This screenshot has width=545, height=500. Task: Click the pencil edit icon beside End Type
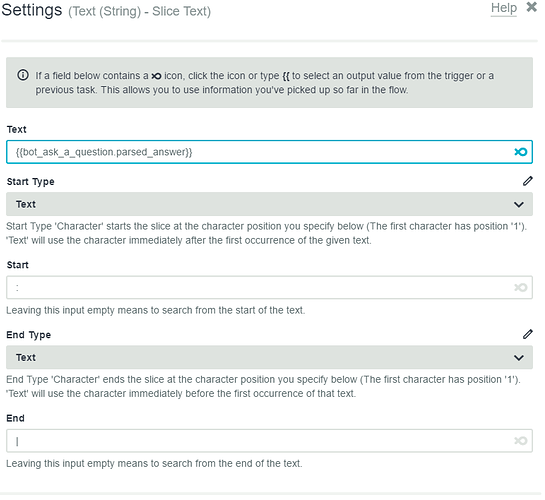[527, 334]
